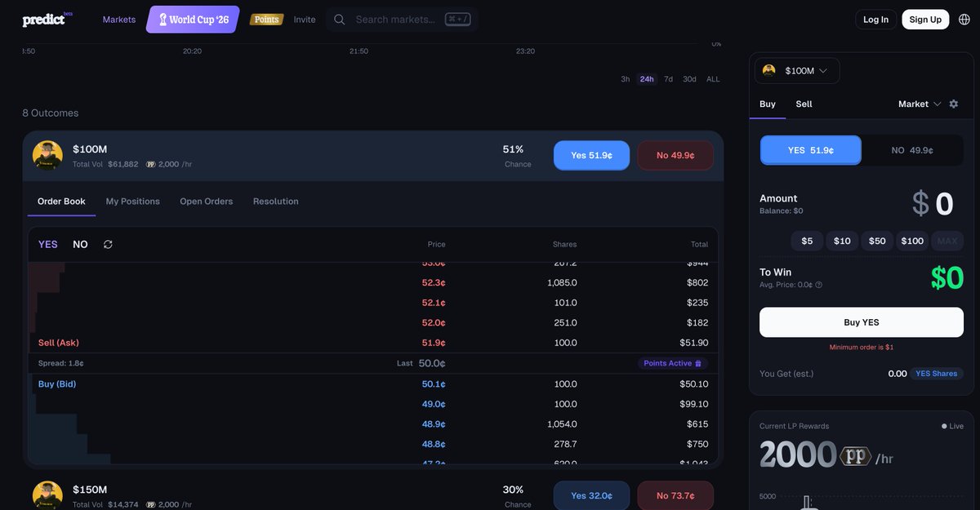Screen dimensions: 980x510
Task: Choose YES 51.9¢ in trade panel
Action: (x=811, y=150)
